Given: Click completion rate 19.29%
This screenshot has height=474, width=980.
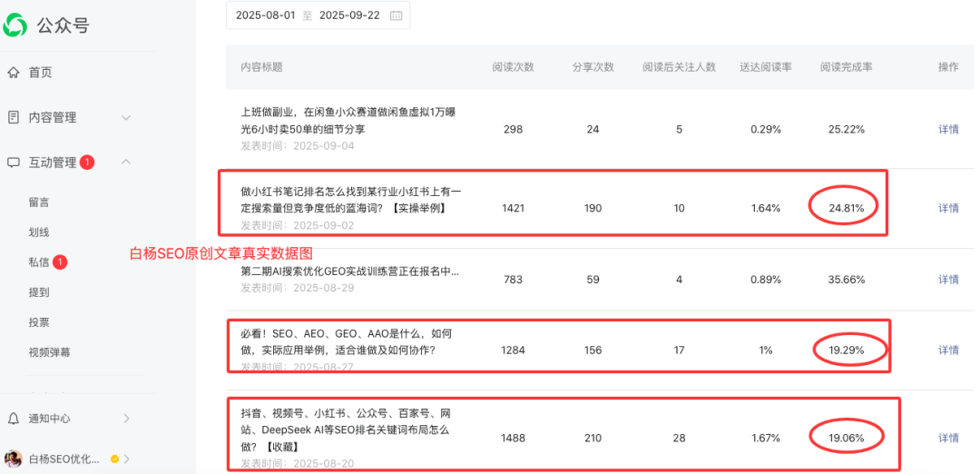Looking at the screenshot, I should [x=847, y=351].
